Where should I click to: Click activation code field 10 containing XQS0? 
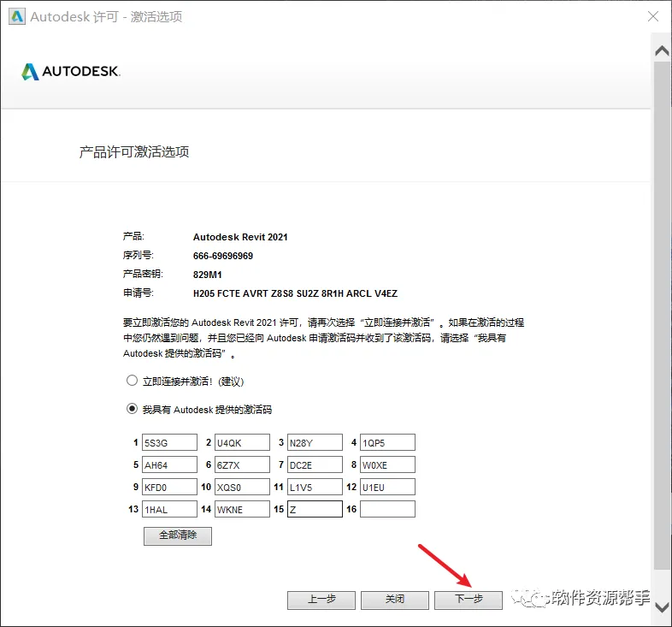(242, 488)
